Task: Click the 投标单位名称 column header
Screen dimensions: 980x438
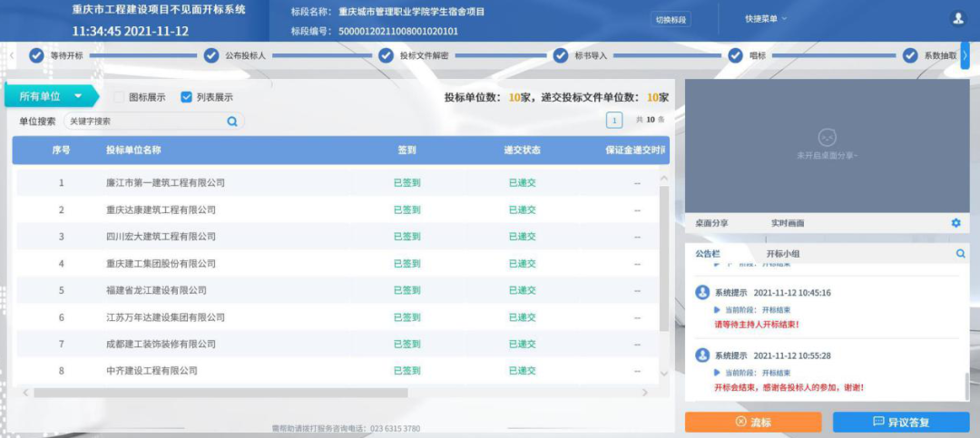Action: point(133,150)
